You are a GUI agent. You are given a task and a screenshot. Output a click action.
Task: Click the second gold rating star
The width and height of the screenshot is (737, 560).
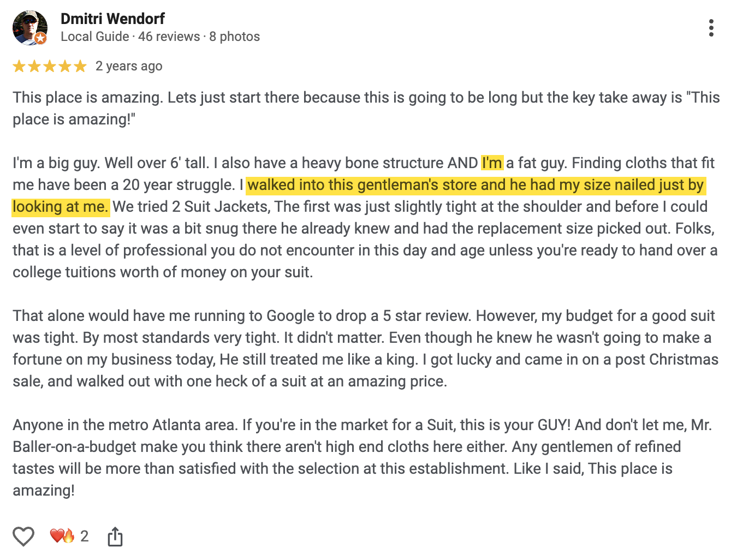pyautogui.click(x=34, y=67)
